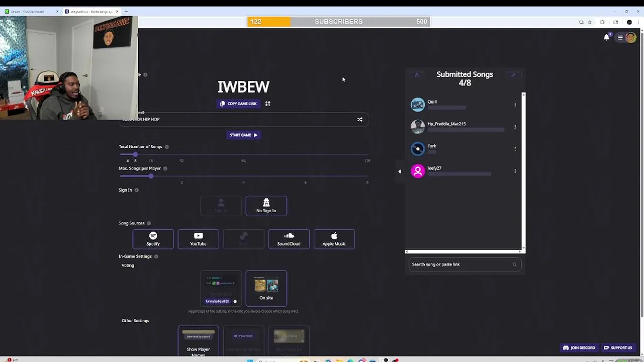Open leefy27's three-dot song options

515,171
